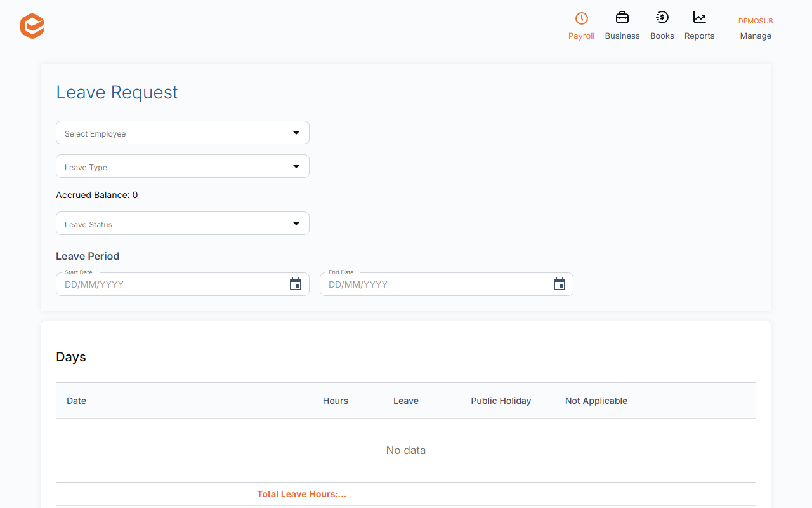This screenshot has height=508, width=812.
Task: Click the Not Applicable column header
Action: tap(596, 401)
